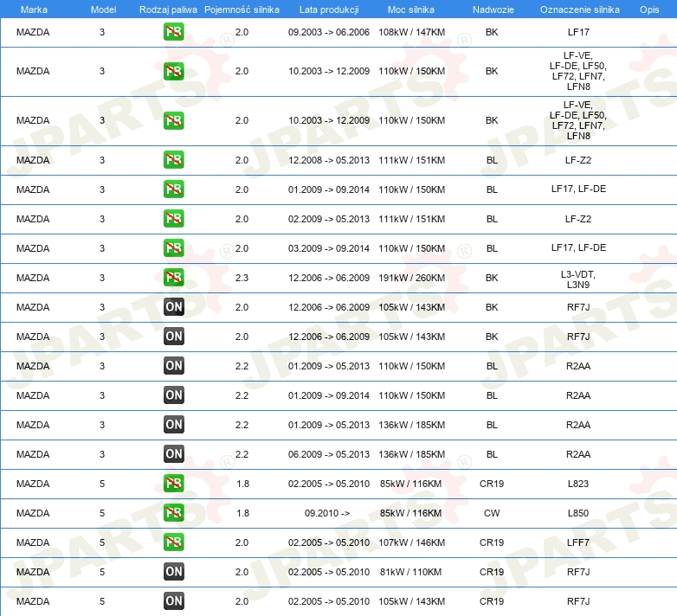Screen dimensions: 677x616
Task: Select the CW body type cell
Action: point(492,513)
